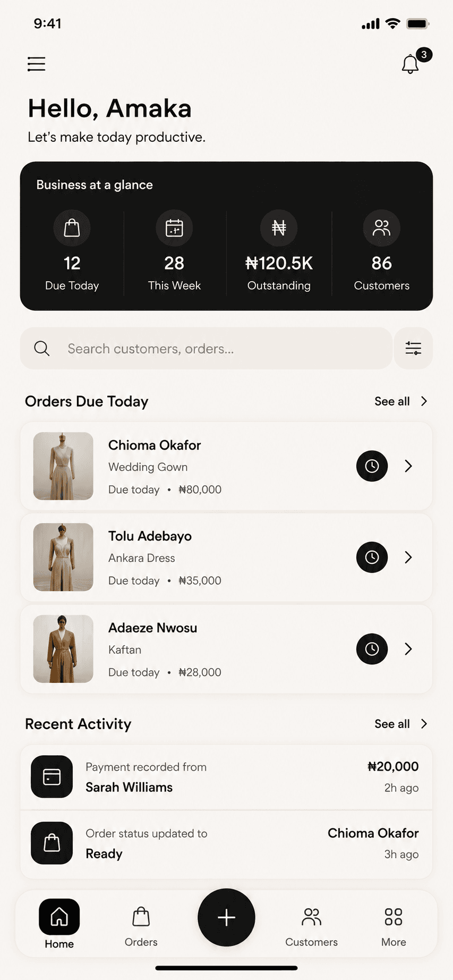Switch to the Customers tab
The image size is (453, 980).
coord(311,927)
